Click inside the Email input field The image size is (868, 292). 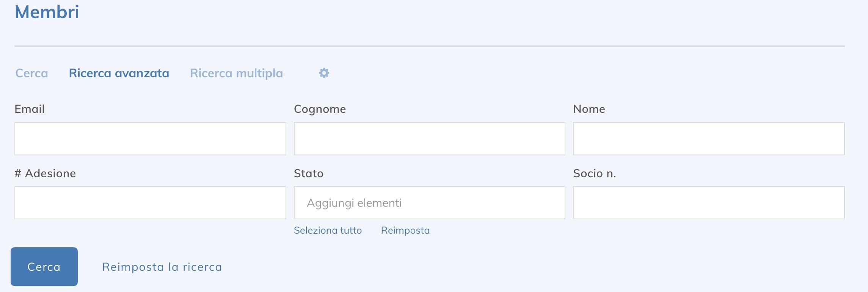150,139
